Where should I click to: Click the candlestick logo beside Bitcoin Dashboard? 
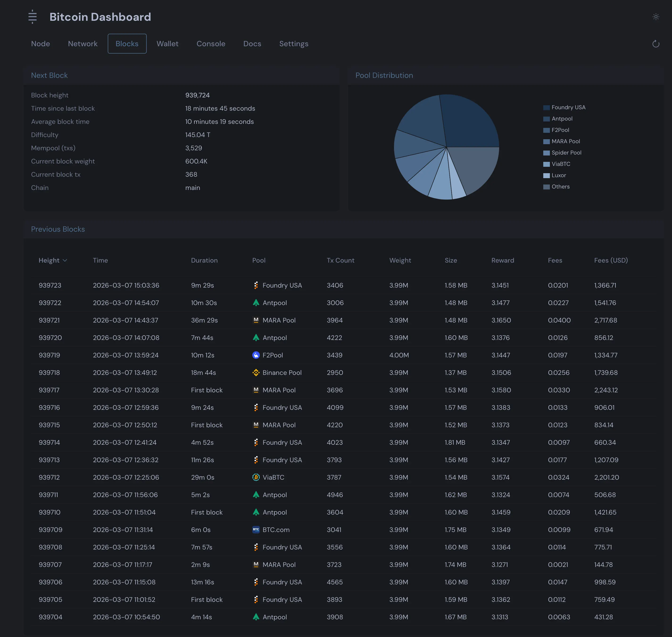click(32, 17)
